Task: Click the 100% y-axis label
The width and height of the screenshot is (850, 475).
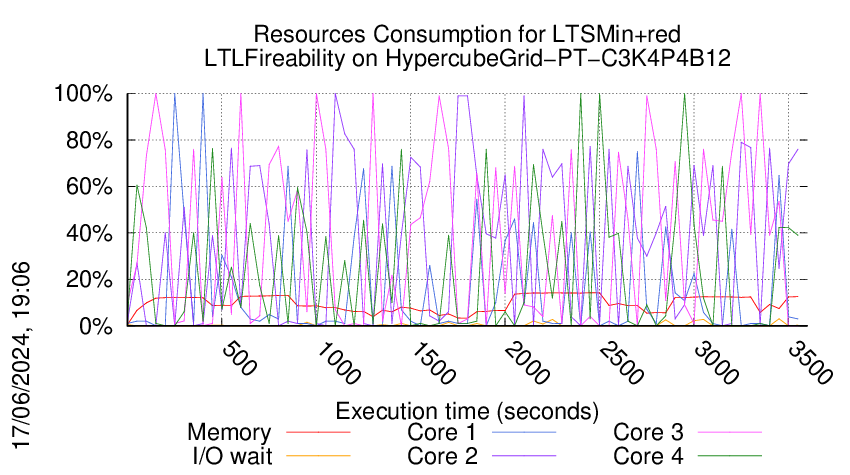Action: (x=83, y=94)
